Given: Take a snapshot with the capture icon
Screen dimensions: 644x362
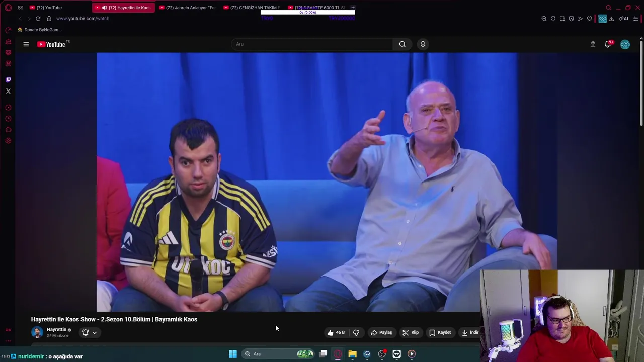Looking at the screenshot, I should coord(562,19).
